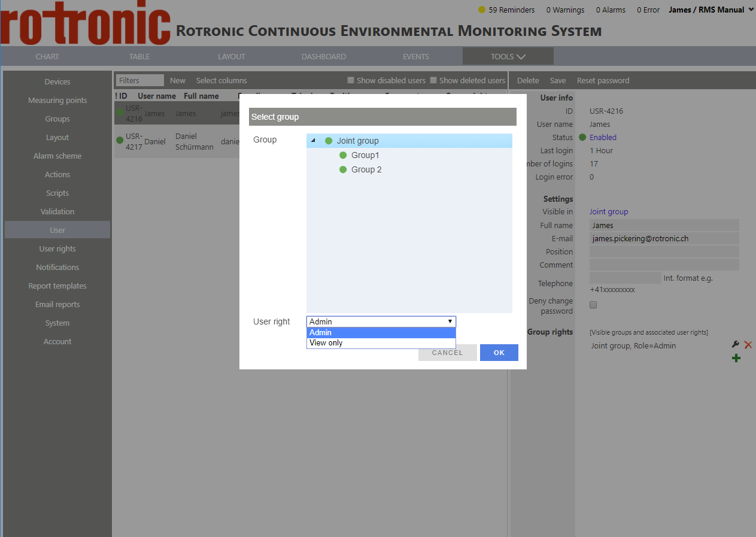The image size is (756, 537).
Task: Open Layout in the sidebar
Action: click(57, 137)
